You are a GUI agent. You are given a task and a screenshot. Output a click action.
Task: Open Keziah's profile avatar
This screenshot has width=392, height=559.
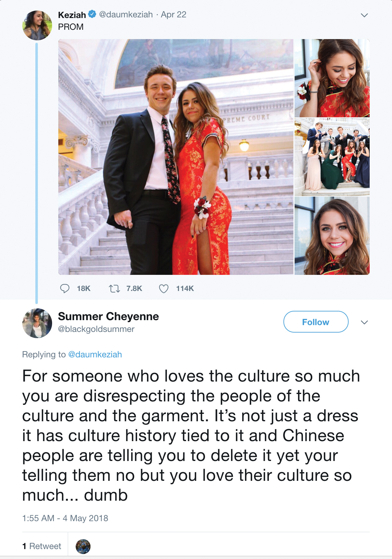(x=37, y=25)
